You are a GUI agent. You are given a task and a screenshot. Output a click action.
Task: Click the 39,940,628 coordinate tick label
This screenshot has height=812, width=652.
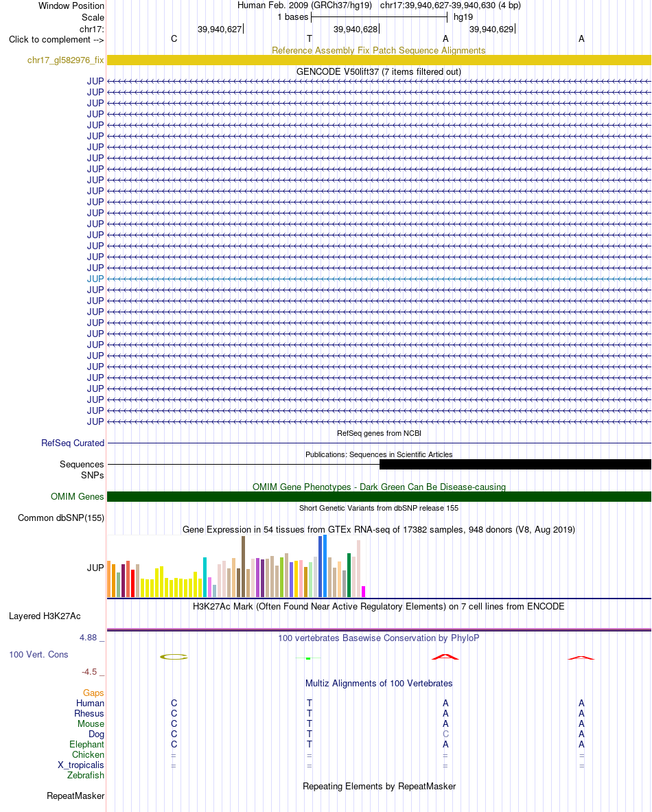pos(356,29)
